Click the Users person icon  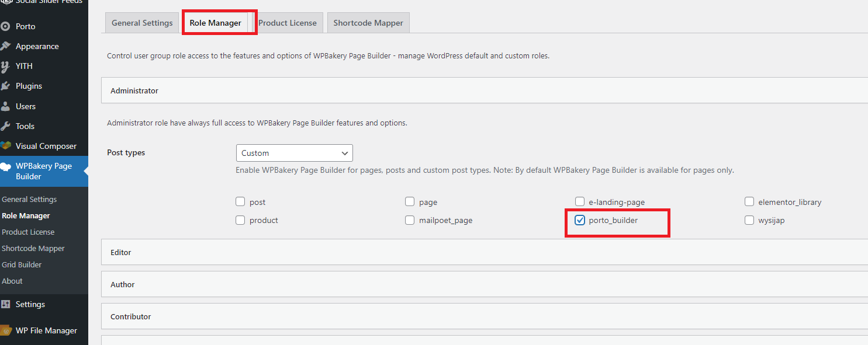point(6,106)
